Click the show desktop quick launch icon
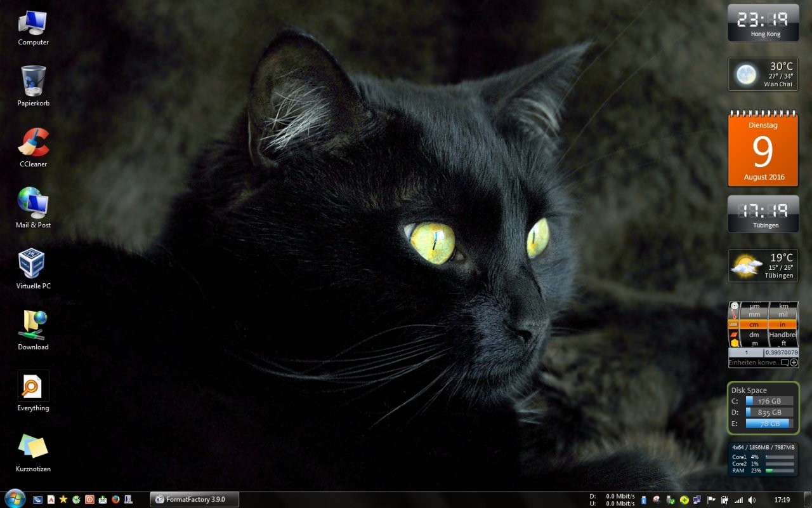Image resolution: width=812 pixels, height=508 pixels. click(37, 500)
